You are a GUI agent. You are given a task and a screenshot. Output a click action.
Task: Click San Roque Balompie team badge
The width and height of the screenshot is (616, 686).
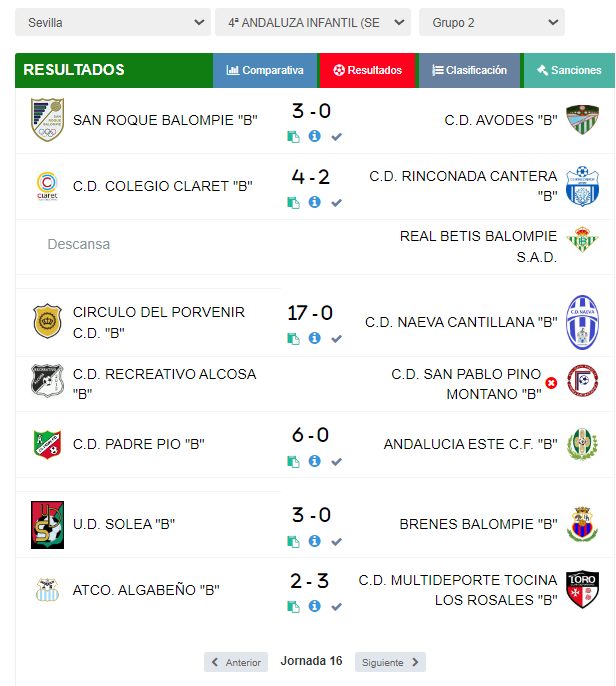(x=47, y=120)
